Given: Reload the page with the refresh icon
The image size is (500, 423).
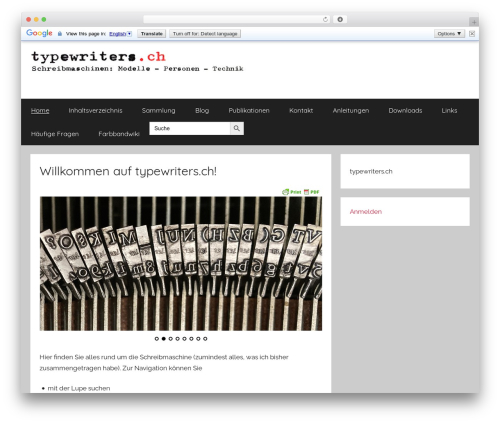Looking at the screenshot, I should click(325, 19).
